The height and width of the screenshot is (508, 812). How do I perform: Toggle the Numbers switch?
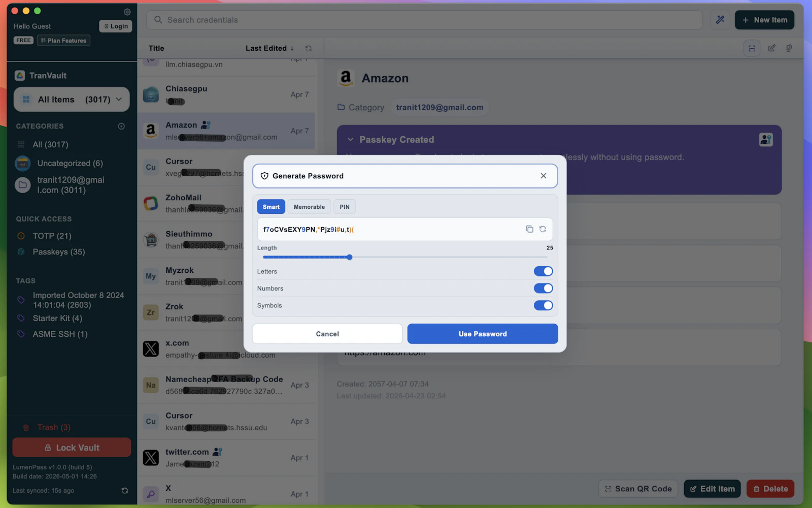coord(543,288)
